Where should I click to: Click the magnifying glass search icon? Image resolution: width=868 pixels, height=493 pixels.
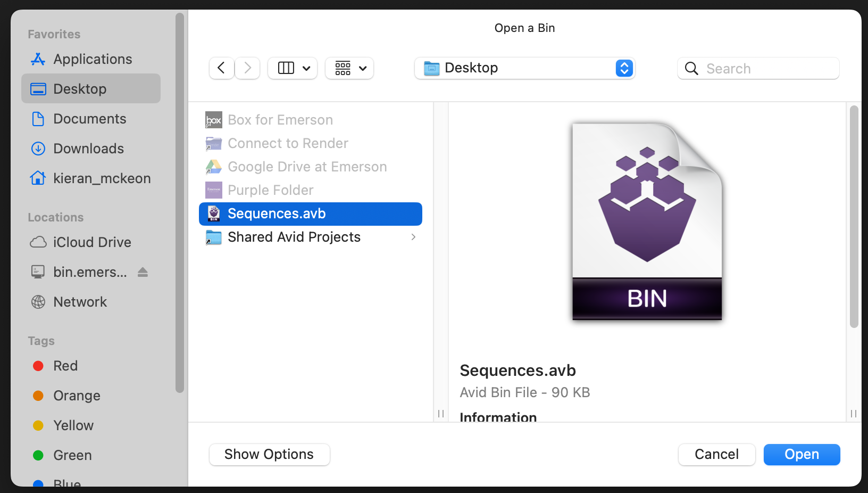691,68
